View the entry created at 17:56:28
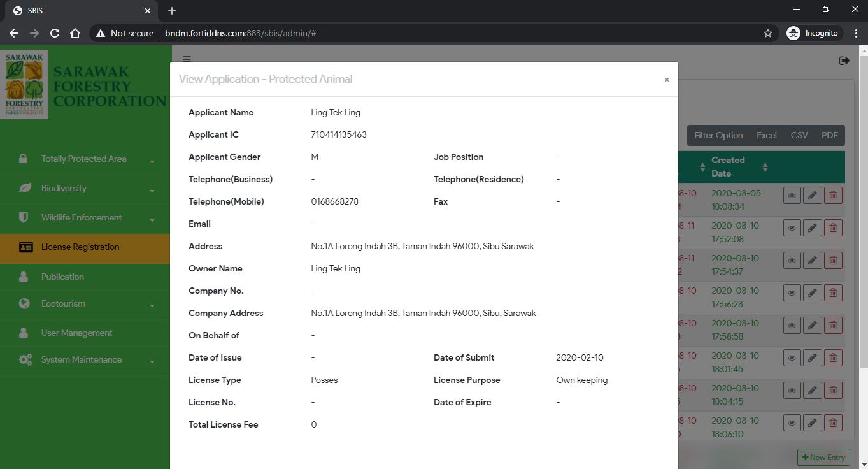 click(x=792, y=292)
